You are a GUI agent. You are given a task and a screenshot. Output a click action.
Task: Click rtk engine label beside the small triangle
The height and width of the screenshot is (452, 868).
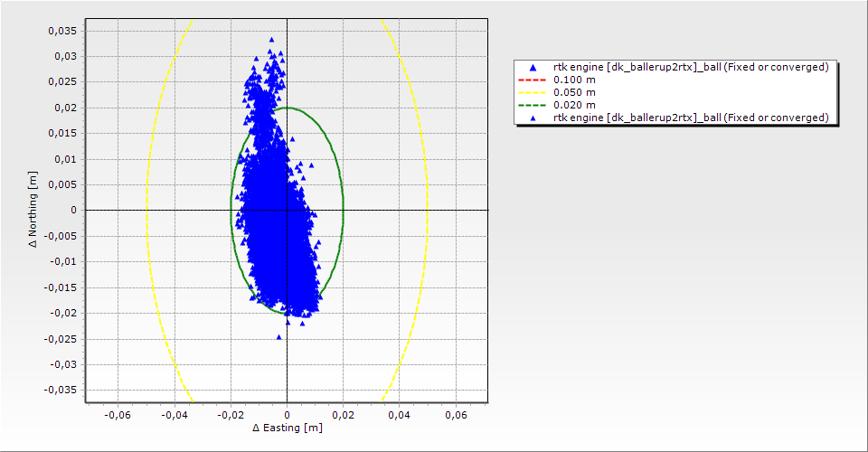[691, 118]
